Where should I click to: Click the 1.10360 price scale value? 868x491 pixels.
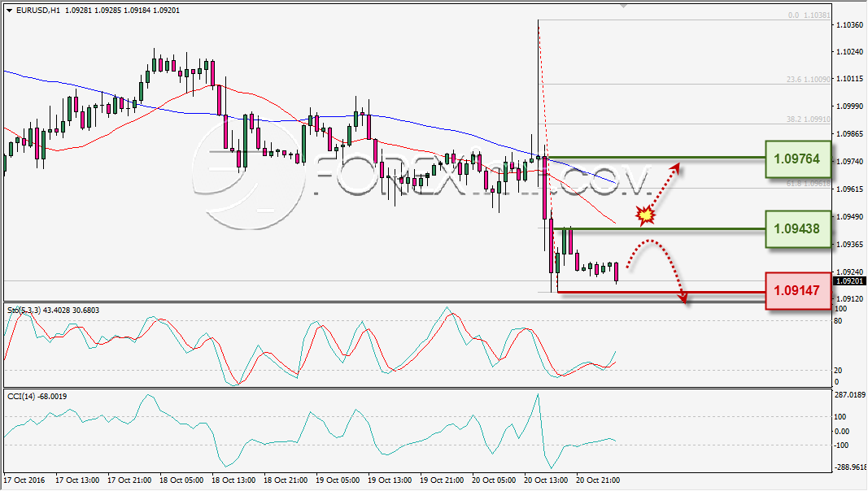coord(850,25)
